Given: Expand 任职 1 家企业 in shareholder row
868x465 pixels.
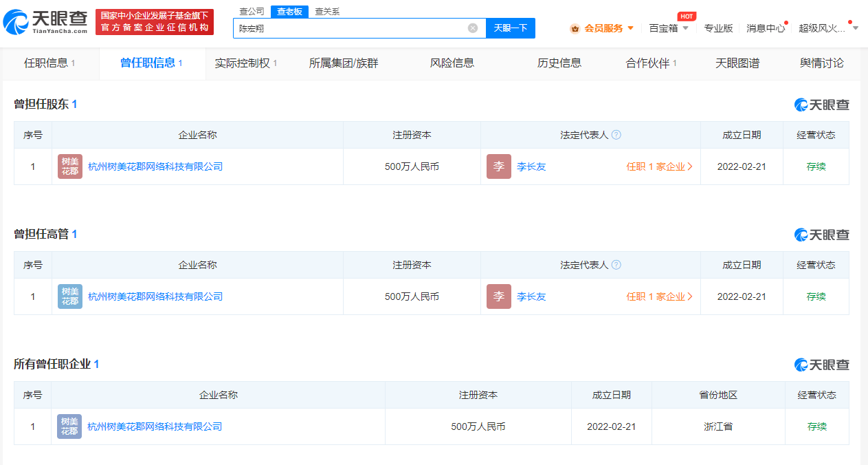Looking at the screenshot, I should coord(659,166).
